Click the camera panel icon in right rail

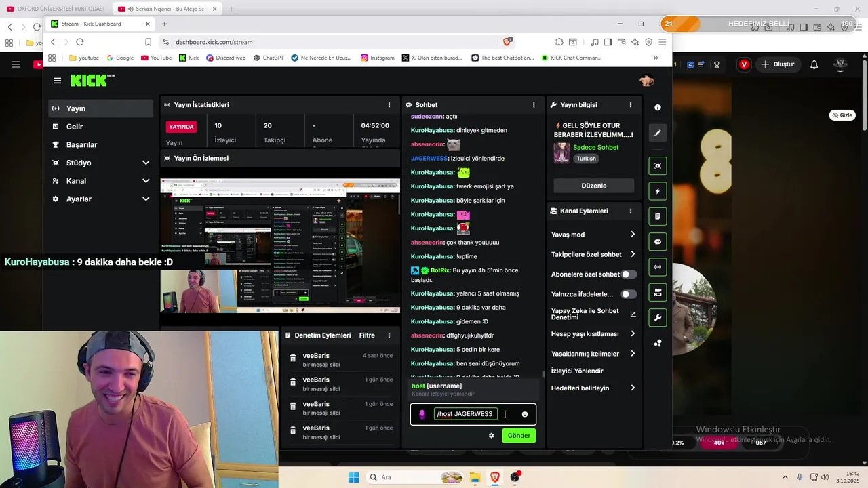click(657, 292)
